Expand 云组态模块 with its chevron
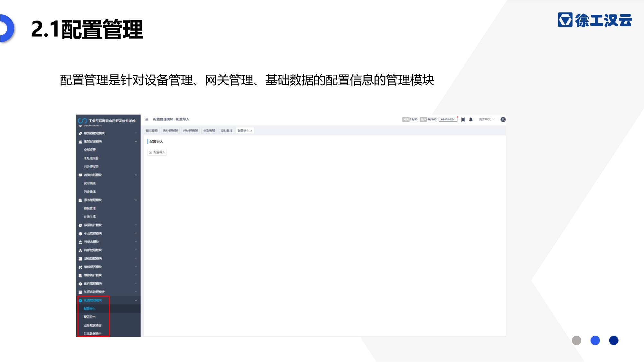 (x=136, y=242)
